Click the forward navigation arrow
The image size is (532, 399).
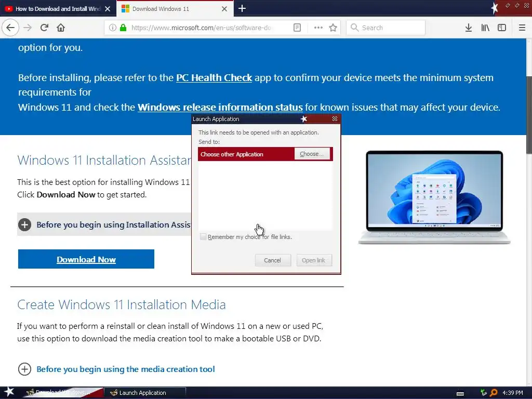point(28,28)
